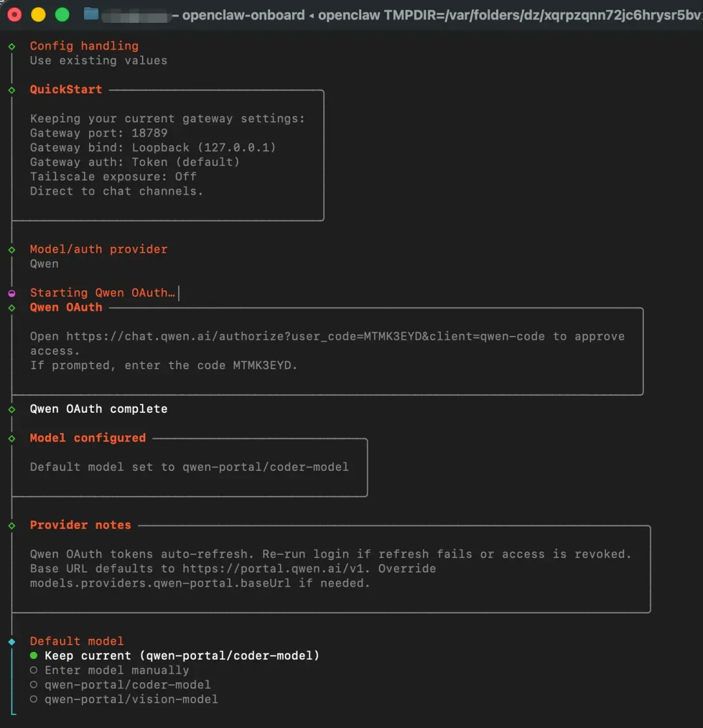Image resolution: width=703 pixels, height=728 pixels.
Task: Click the Gateway bind: Loopback (127.0.0.1) line
Action: click(153, 147)
